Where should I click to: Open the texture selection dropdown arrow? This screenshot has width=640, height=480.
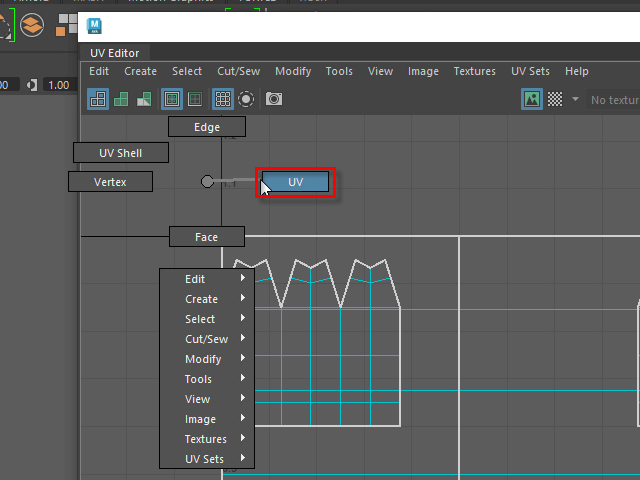575,99
